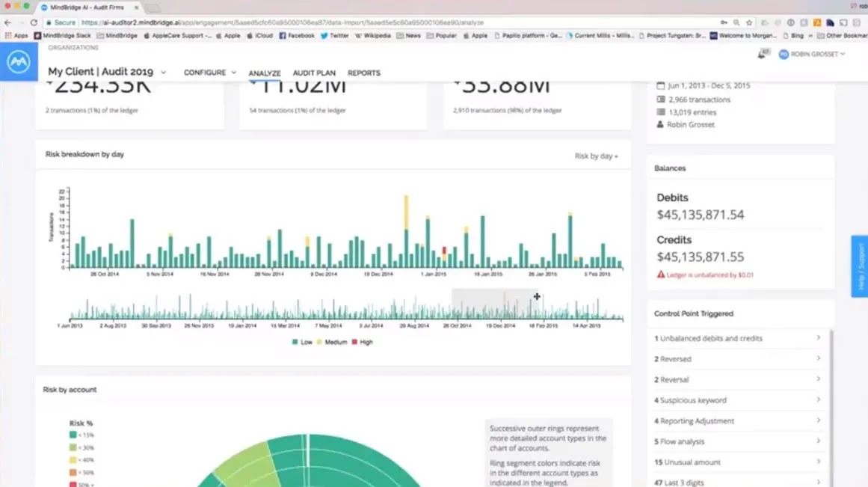Click the tallest yellow-topped bar in chart
The height and width of the screenshot is (487, 868).
(x=406, y=232)
